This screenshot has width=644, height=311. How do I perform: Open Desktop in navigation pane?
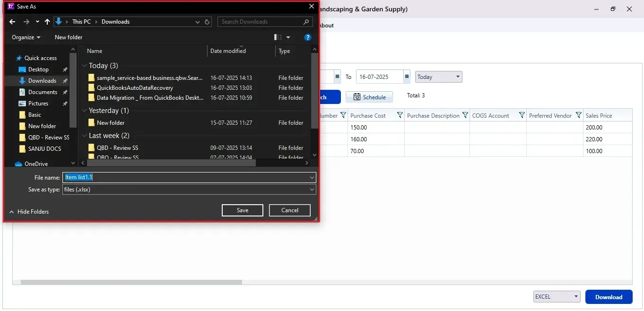[38, 69]
